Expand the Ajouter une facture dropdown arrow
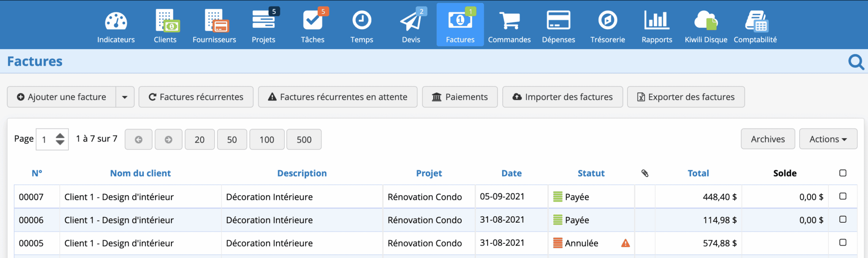 pyautogui.click(x=125, y=97)
